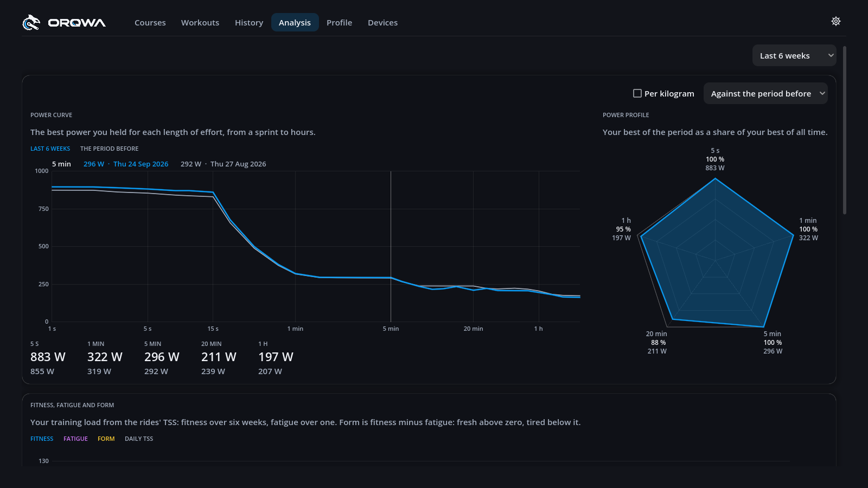
Task: Open the History section
Action: click(x=249, y=22)
